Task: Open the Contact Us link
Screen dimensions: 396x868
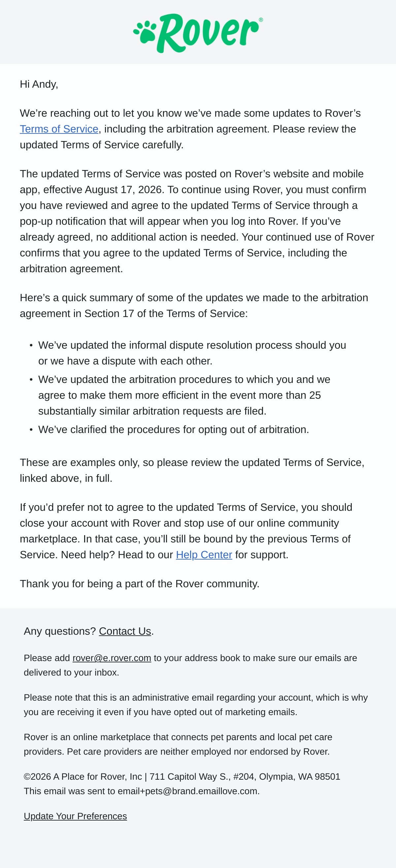Action: click(x=125, y=631)
